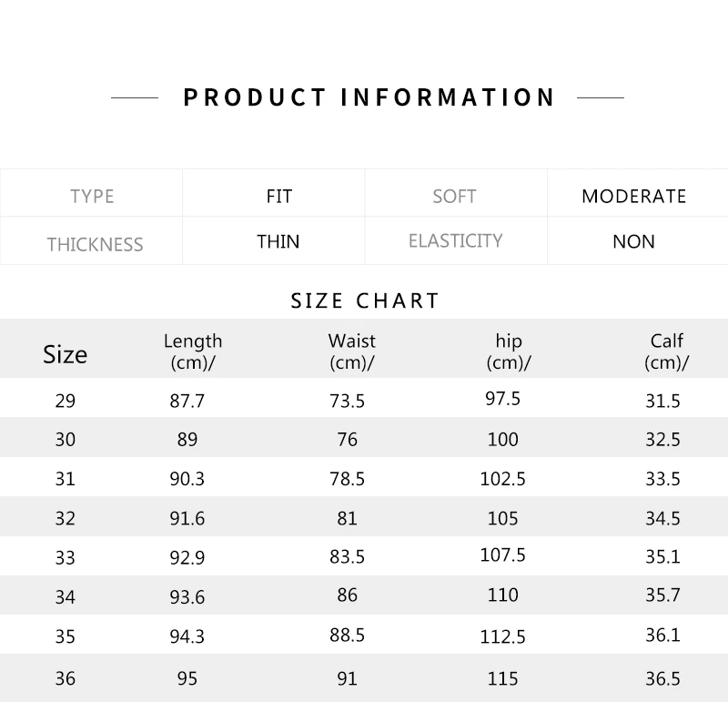
Task: Select the TYPE label cell
Action: (x=92, y=197)
